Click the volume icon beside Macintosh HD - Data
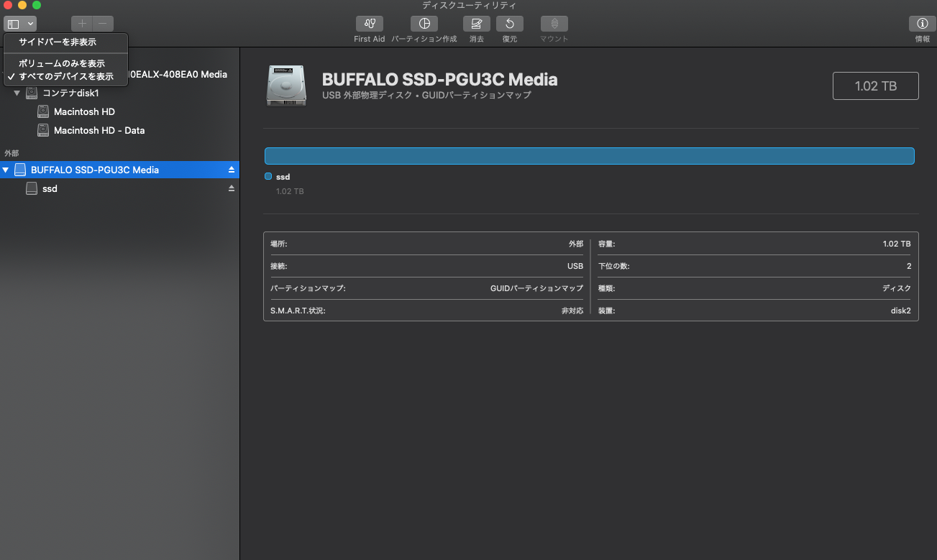The width and height of the screenshot is (937, 560). (43, 130)
